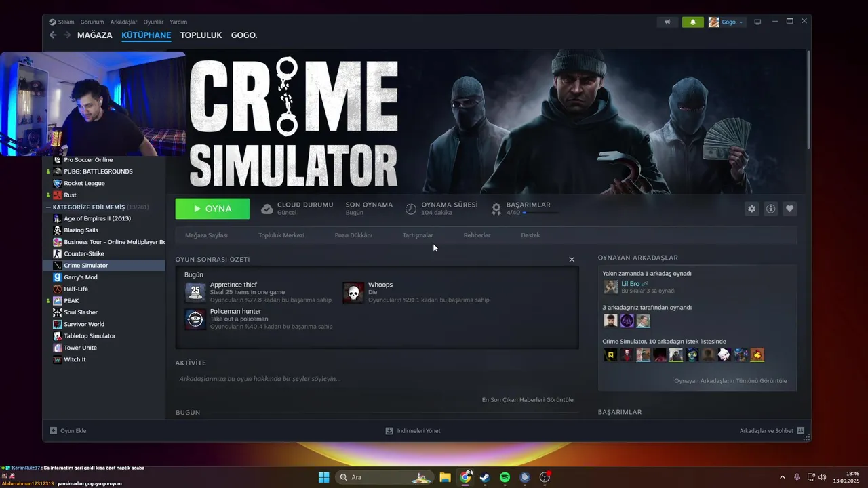Add Crime Simulator to favorites heart icon
The width and height of the screenshot is (868, 488).
(x=789, y=209)
